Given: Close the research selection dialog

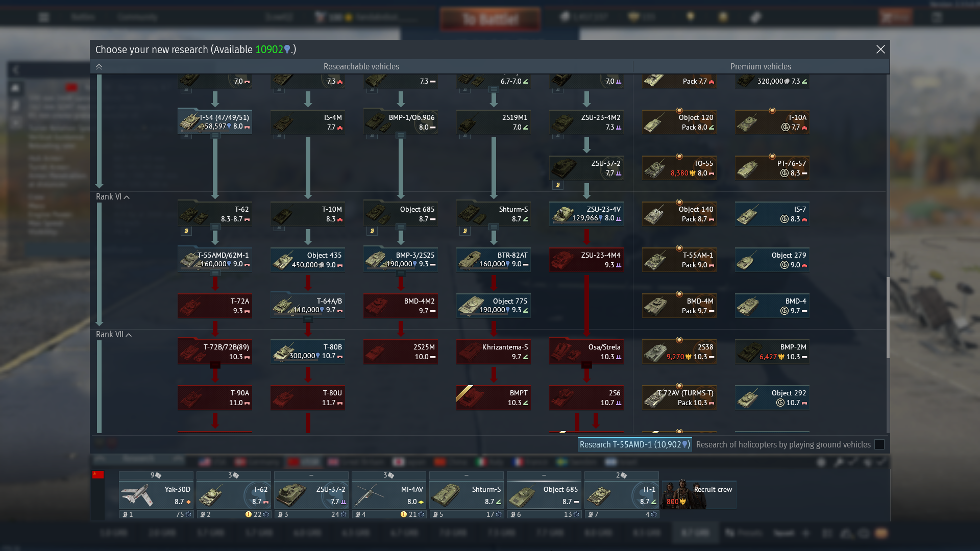Looking at the screenshot, I should [x=880, y=49].
